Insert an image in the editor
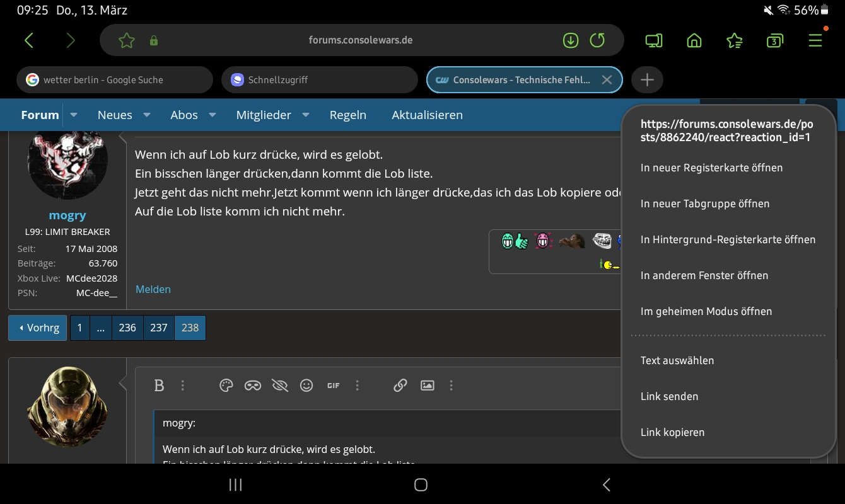The width and height of the screenshot is (845, 504). 428,386
